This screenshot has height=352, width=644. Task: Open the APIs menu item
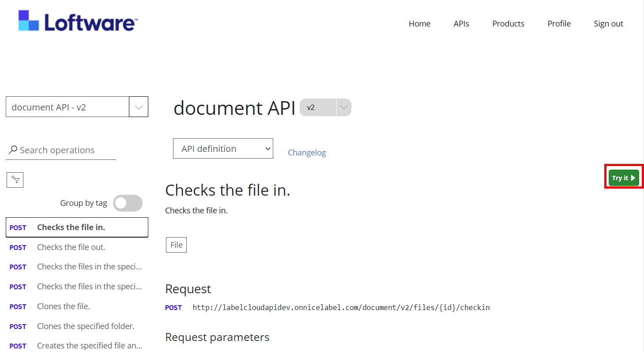tap(461, 24)
